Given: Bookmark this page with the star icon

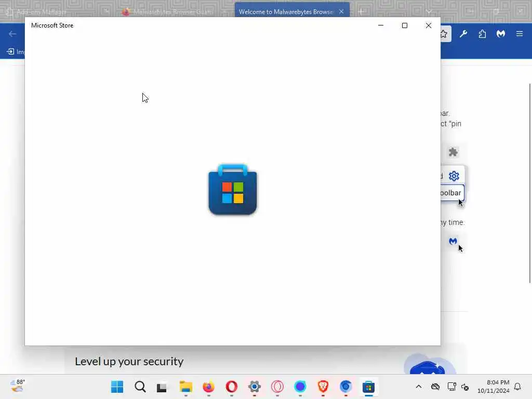Looking at the screenshot, I should coord(444,34).
